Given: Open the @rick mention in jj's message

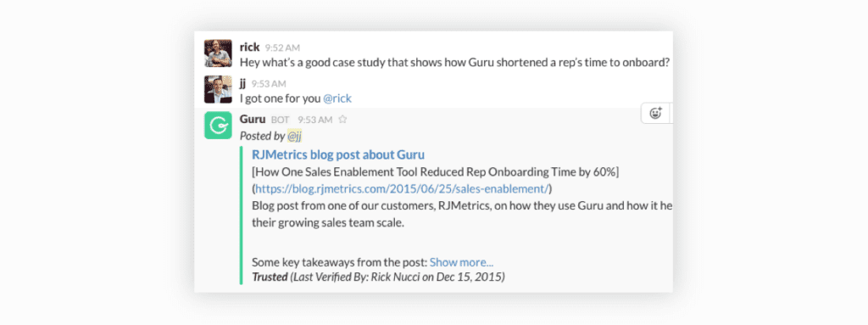Looking at the screenshot, I should 337,98.
